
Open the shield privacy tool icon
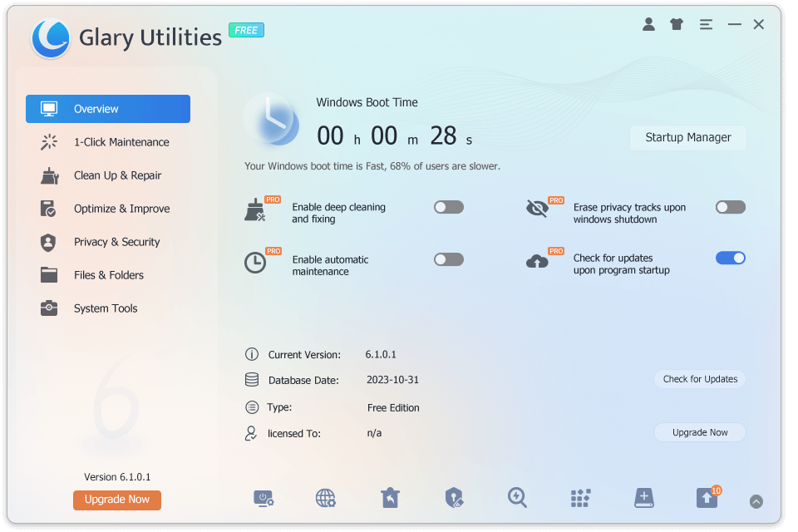click(453, 497)
